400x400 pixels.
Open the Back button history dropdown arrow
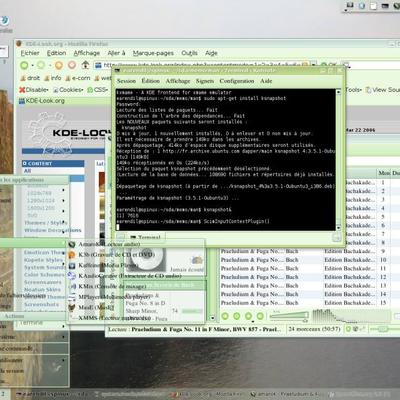(x=32, y=65)
